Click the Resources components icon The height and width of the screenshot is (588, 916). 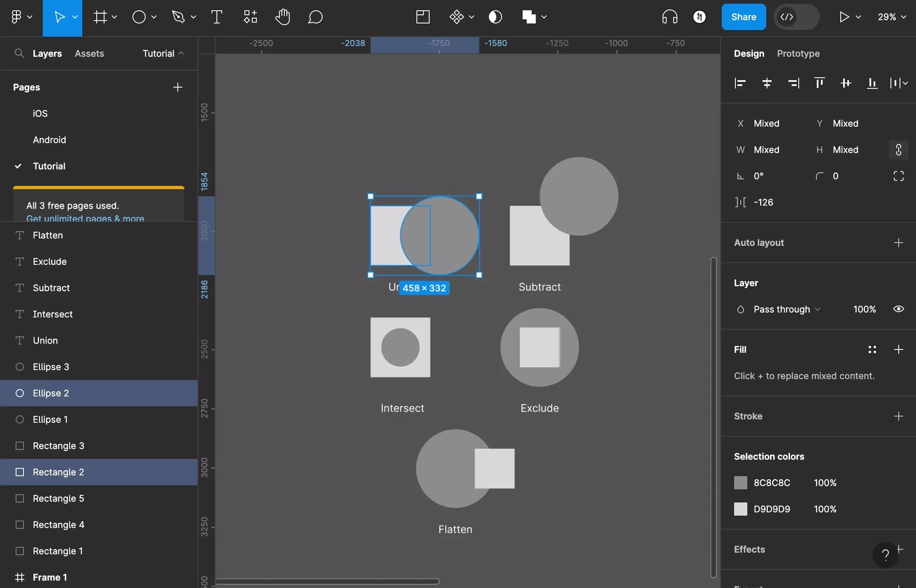tap(250, 17)
